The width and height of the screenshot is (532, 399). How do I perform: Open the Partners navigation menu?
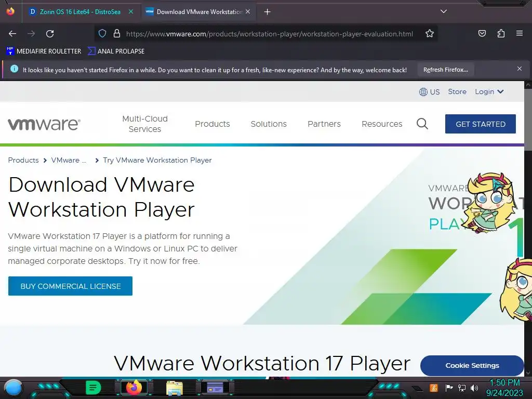324,124
